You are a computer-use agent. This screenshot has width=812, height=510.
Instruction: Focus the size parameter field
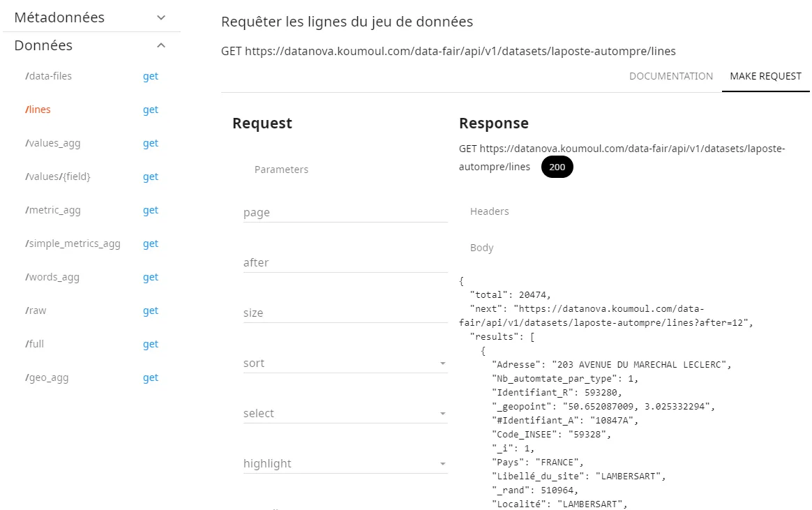pyautogui.click(x=345, y=313)
